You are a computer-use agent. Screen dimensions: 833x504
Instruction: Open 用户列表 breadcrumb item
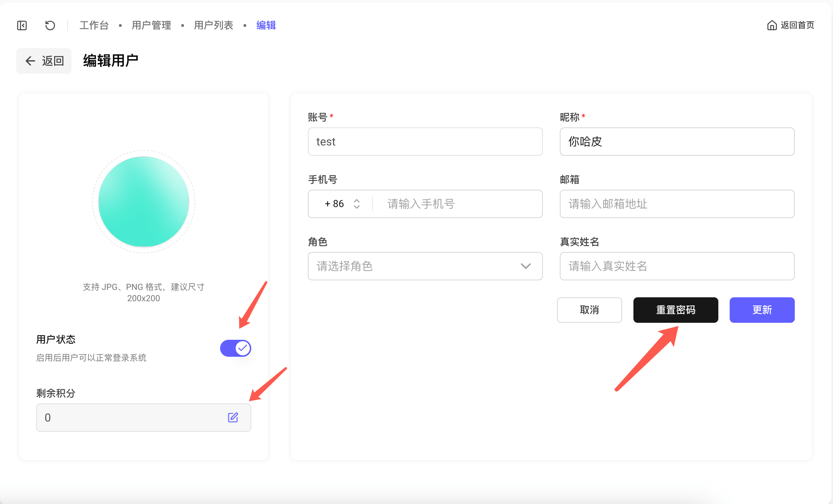pos(213,25)
